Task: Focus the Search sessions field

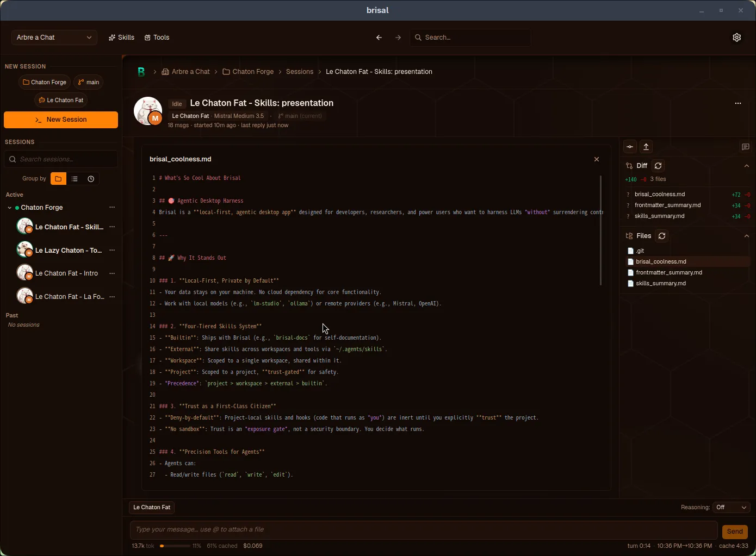Action: (61, 159)
